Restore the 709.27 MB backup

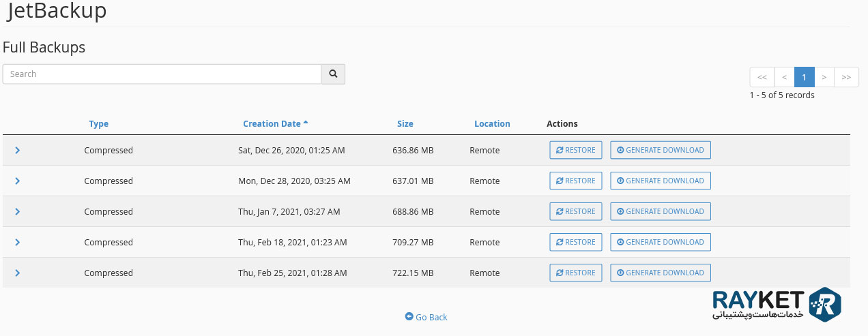576,242
